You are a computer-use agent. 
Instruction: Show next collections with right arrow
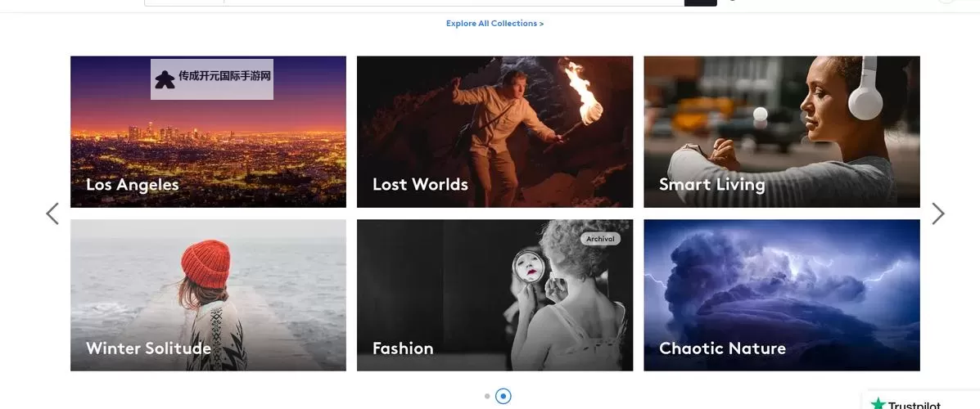pos(937,213)
